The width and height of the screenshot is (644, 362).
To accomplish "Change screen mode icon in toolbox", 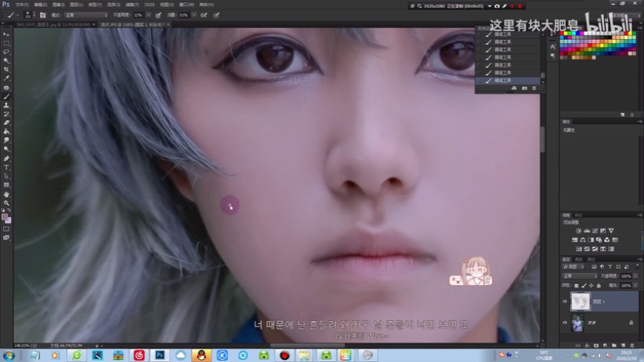I will (6, 238).
